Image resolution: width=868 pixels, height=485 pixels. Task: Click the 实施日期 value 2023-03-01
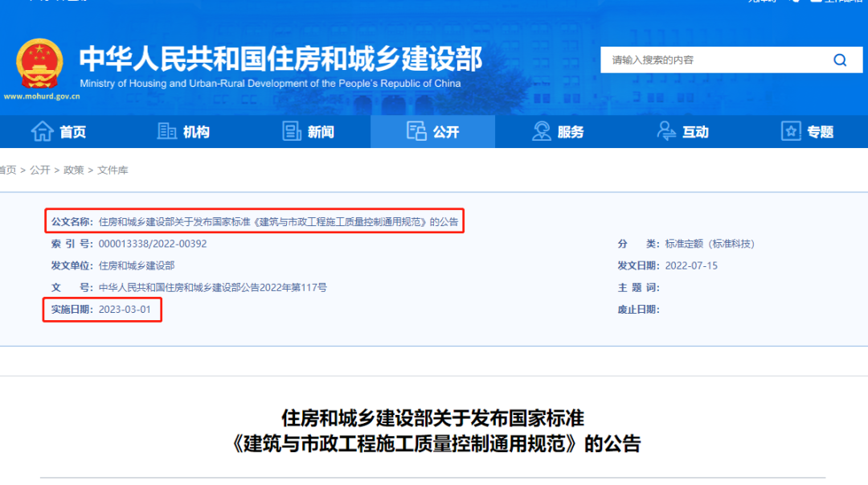click(125, 310)
